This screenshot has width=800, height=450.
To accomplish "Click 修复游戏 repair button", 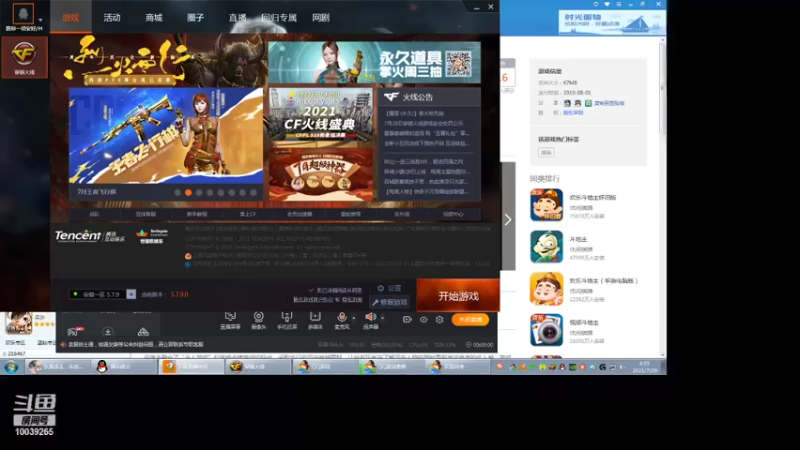I will 390,302.
